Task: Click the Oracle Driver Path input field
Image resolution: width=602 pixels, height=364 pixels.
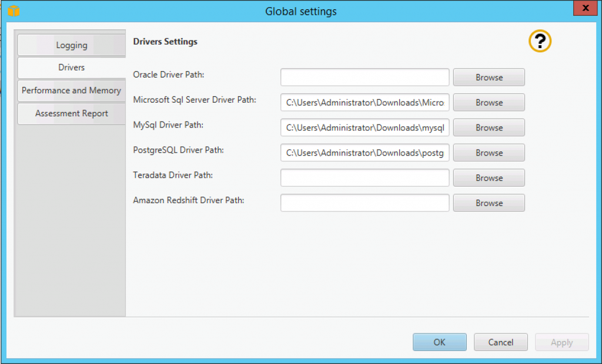Action: click(364, 77)
